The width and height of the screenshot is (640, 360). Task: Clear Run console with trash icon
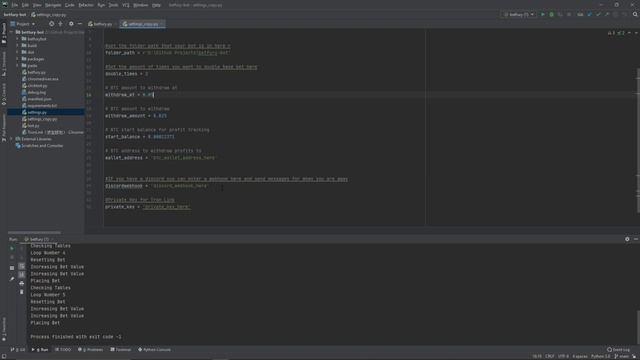(22, 292)
